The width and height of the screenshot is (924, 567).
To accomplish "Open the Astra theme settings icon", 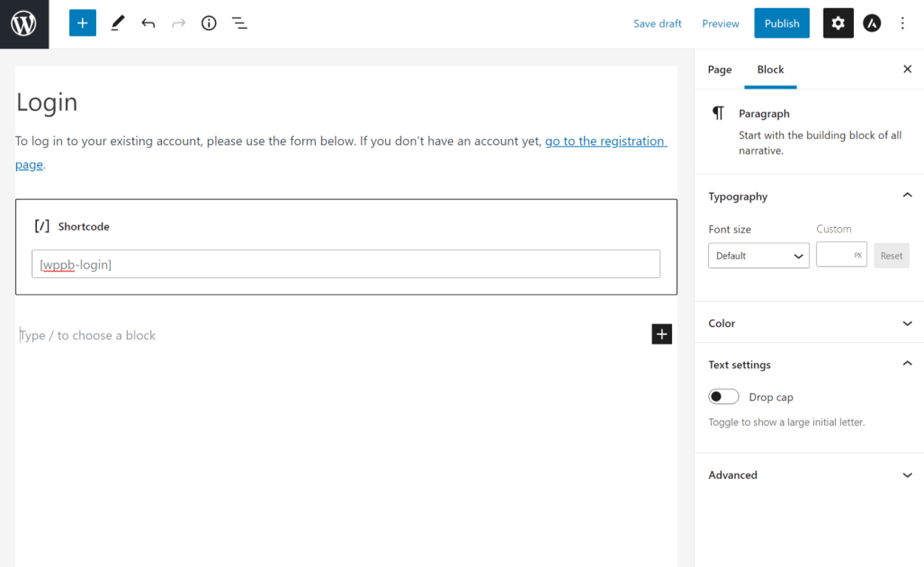I will (x=872, y=24).
